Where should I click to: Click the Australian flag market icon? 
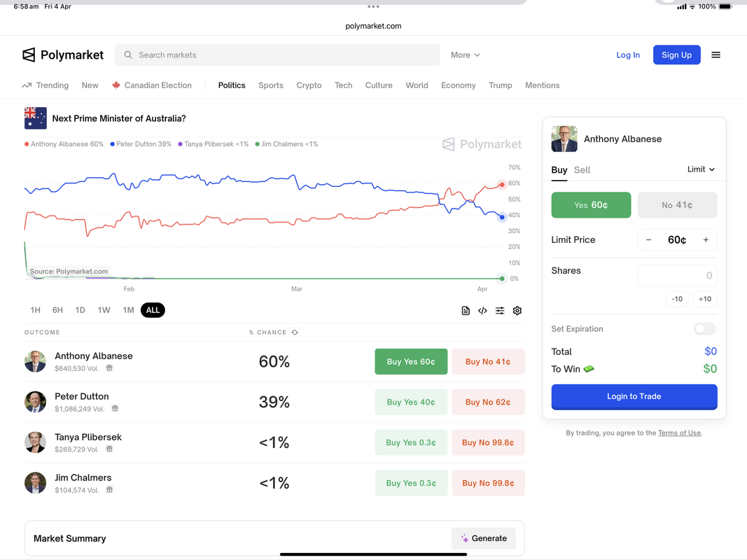[35, 118]
